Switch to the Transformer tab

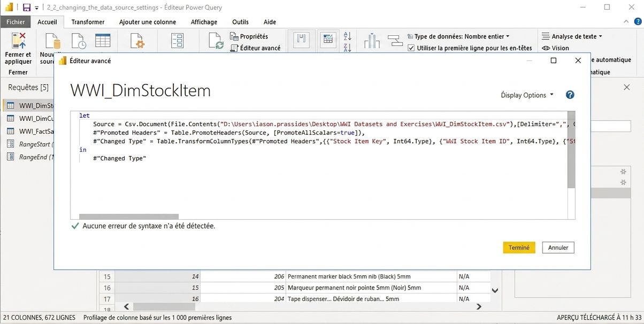[x=88, y=22]
